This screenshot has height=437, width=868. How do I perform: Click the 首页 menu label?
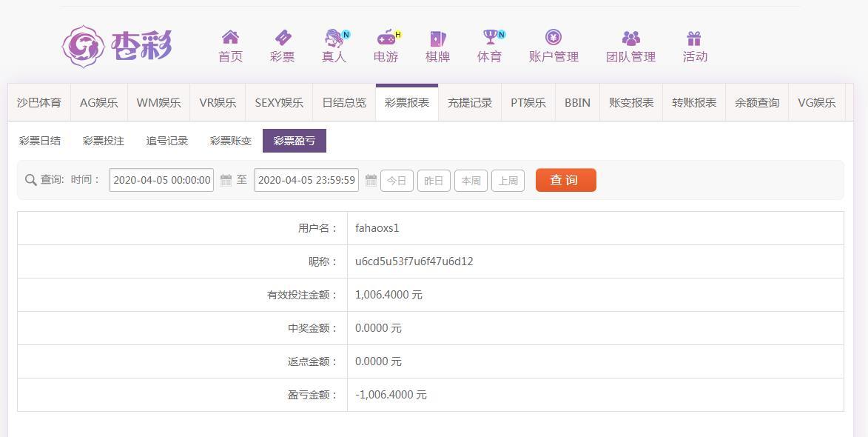click(x=230, y=56)
